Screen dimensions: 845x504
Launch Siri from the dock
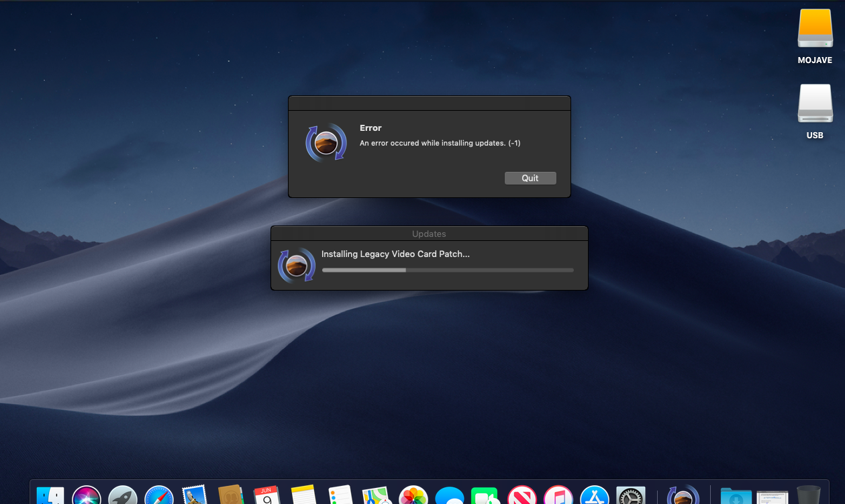(x=87, y=495)
